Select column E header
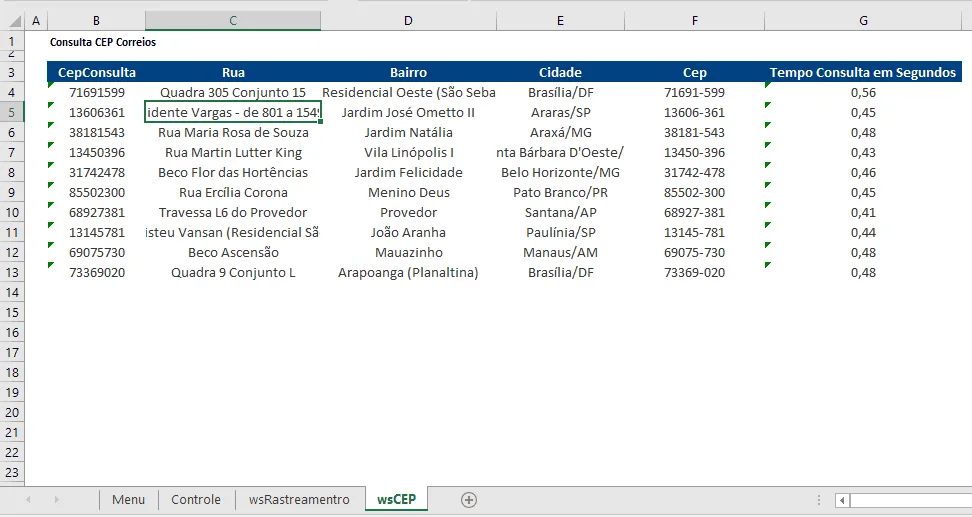The width and height of the screenshot is (972, 517). tap(560, 21)
